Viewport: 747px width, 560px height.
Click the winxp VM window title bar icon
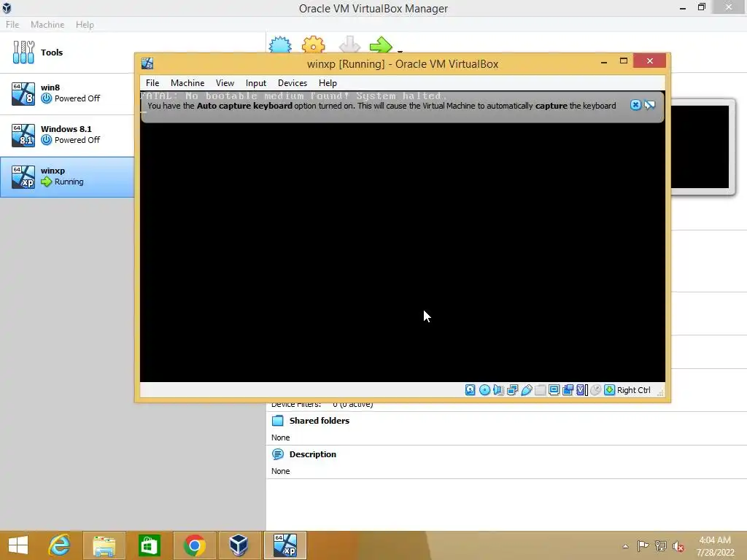pos(147,63)
